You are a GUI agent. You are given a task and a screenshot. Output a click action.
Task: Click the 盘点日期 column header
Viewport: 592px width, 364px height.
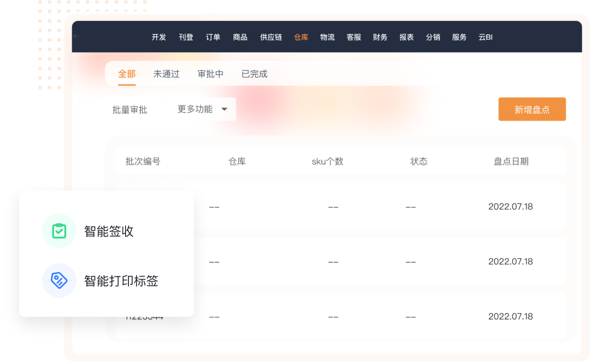coord(511,161)
